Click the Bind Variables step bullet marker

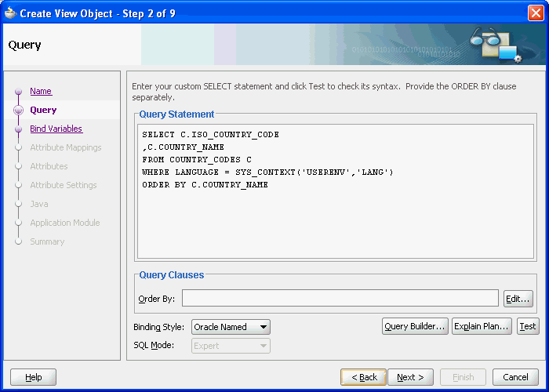[18, 129]
